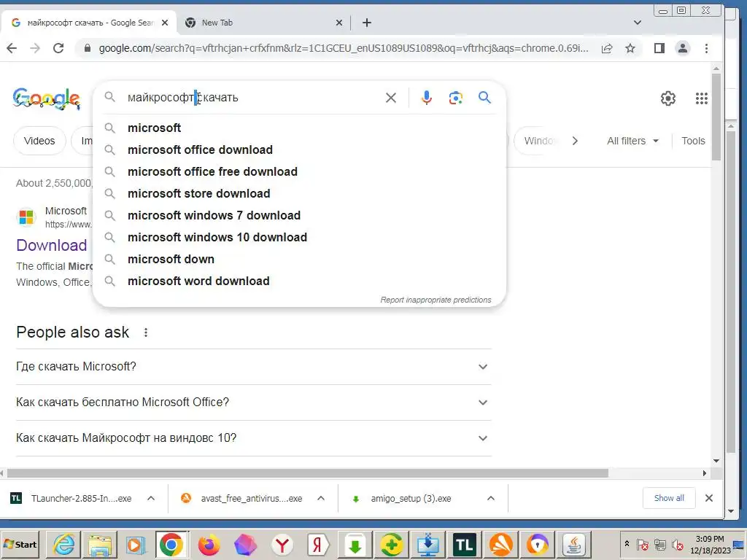Open the Chrome profile avatar
This screenshot has width=747, height=560.
pos(683,48)
